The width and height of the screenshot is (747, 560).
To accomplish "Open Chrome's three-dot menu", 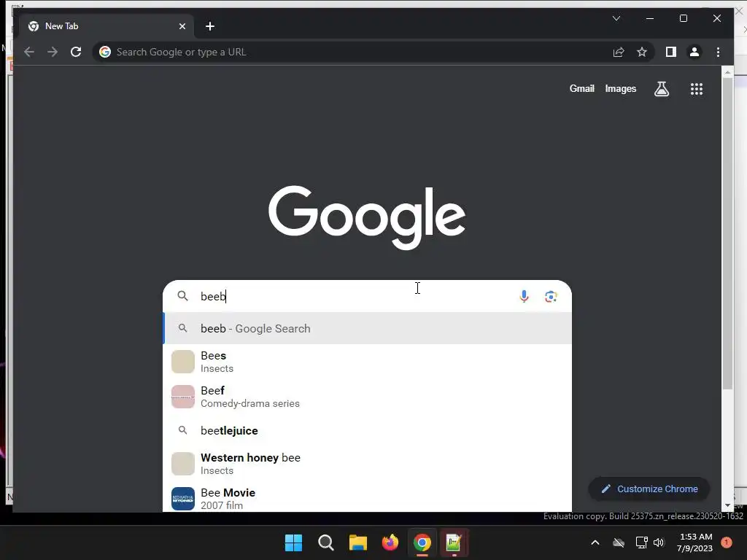I will tap(718, 52).
